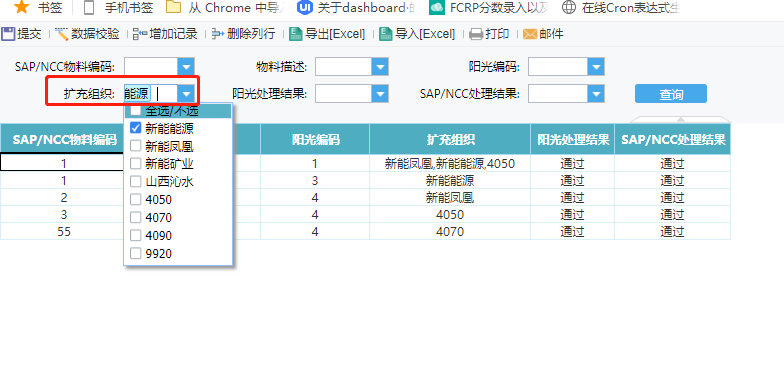Click the 导出[Excel] icon

tap(296, 34)
